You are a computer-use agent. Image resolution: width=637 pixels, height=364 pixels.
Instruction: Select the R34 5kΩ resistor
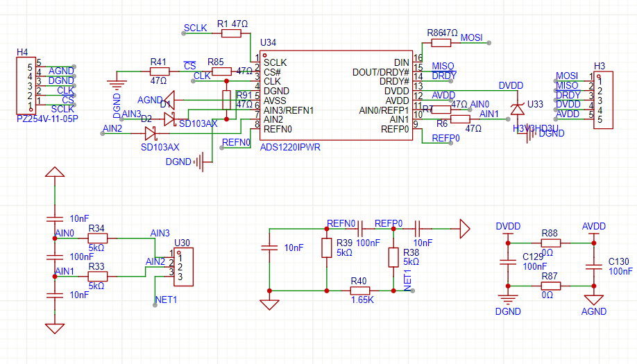(96, 239)
